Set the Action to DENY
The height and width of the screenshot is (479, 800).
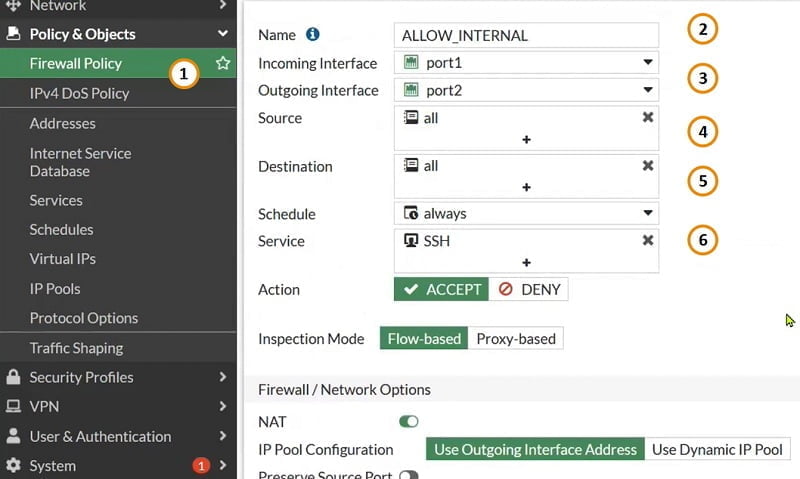(x=529, y=289)
